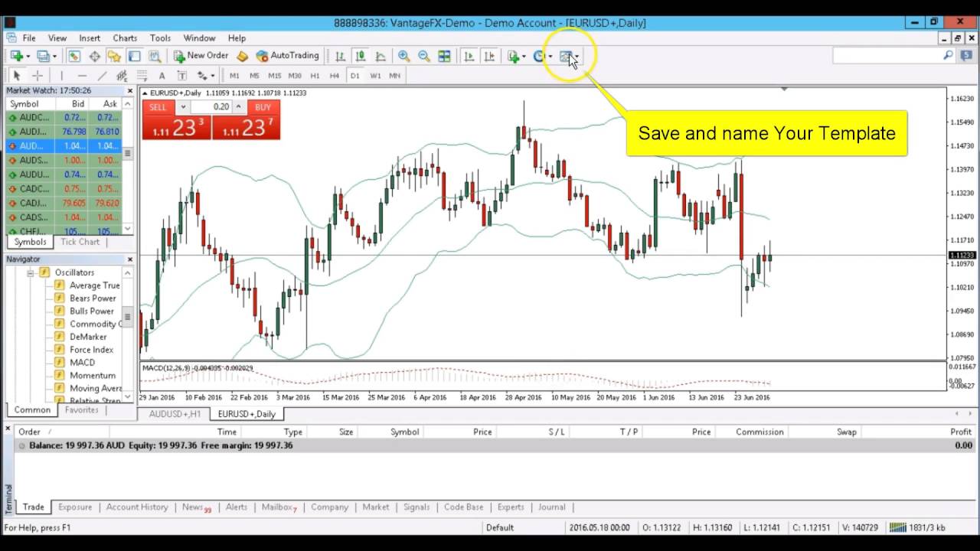The image size is (980, 551).
Task: Zoom out on the chart
Action: (423, 56)
